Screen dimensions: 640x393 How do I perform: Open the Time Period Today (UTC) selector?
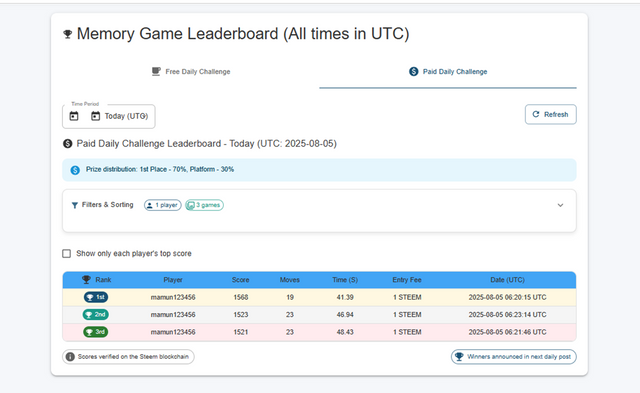point(109,116)
